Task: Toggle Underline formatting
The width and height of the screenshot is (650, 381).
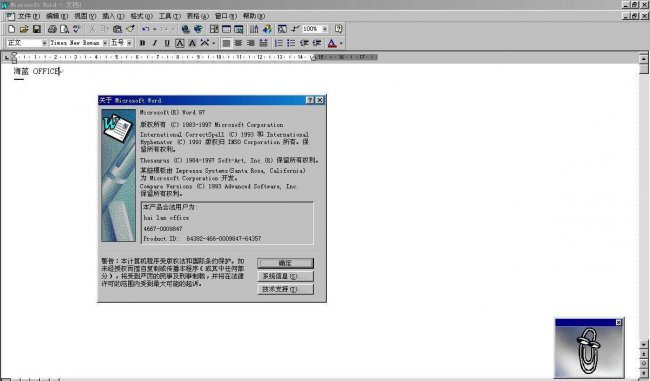Action: click(167, 43)
